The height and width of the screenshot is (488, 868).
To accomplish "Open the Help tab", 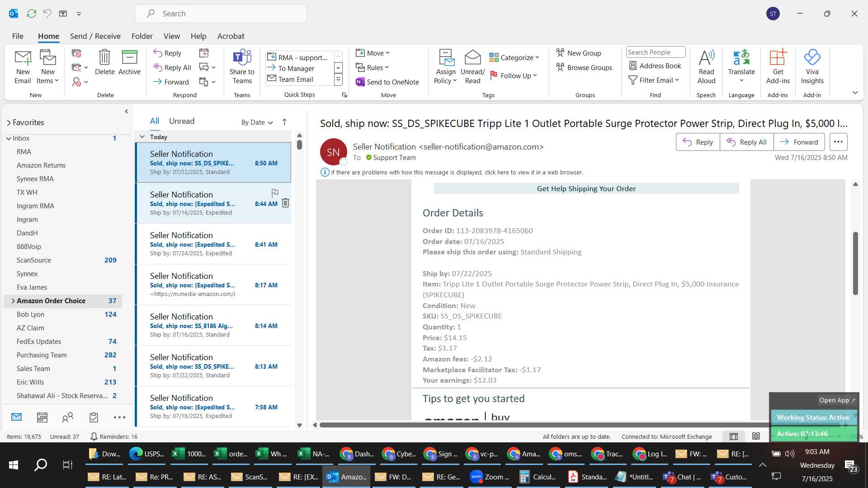I will 198,36.
